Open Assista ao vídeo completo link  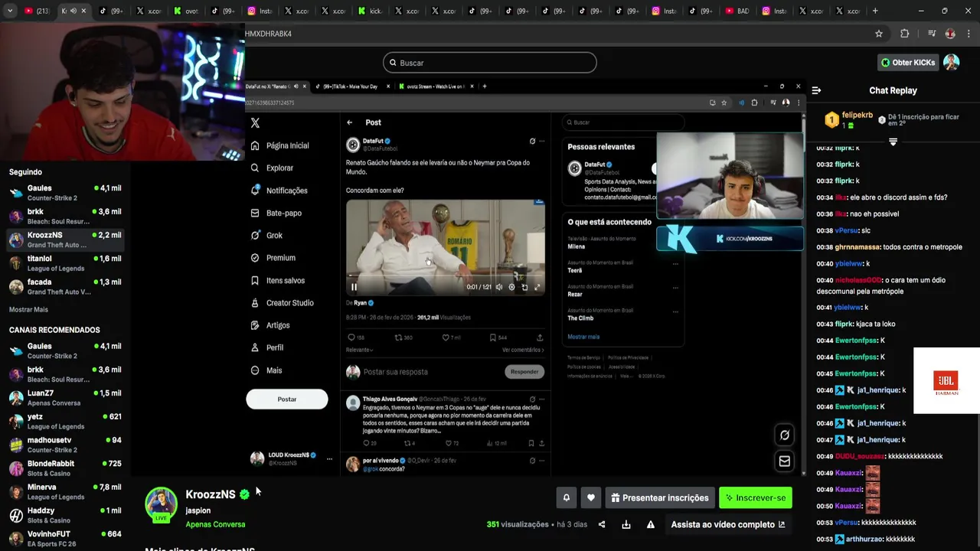[728, 524]
